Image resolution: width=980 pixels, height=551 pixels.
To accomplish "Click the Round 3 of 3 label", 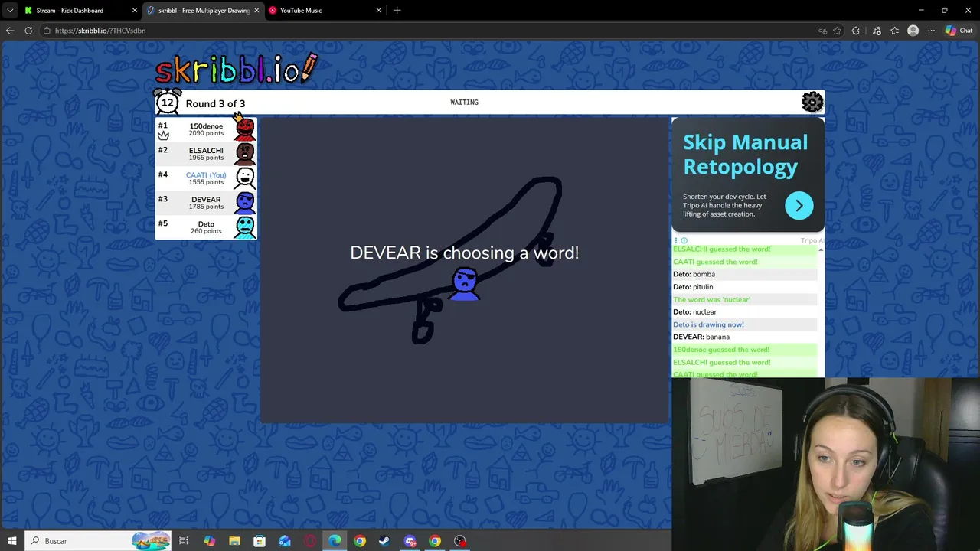I will tap(215, 103).
